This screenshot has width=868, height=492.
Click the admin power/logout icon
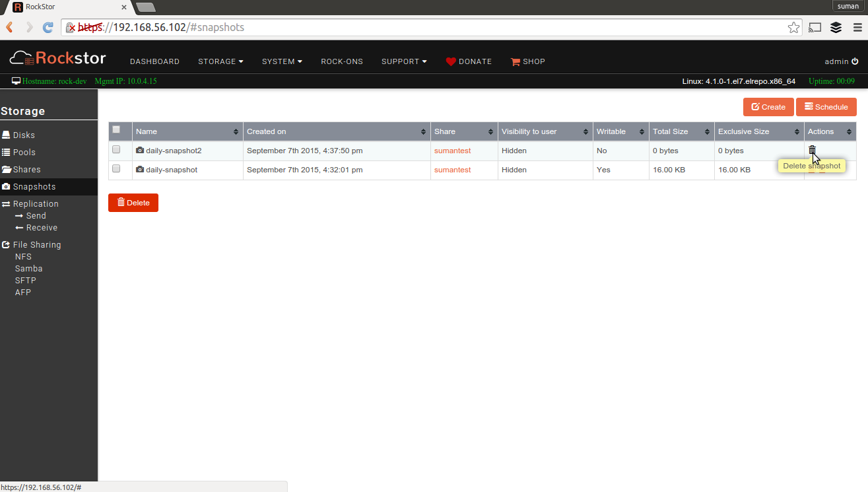(x=855, y=61)
